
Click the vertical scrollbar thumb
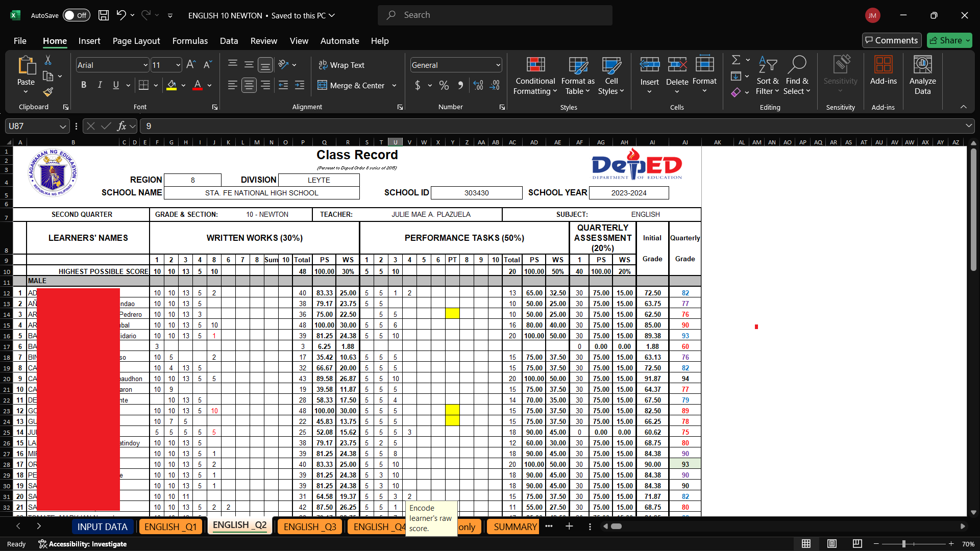click(x=973, y=209)
